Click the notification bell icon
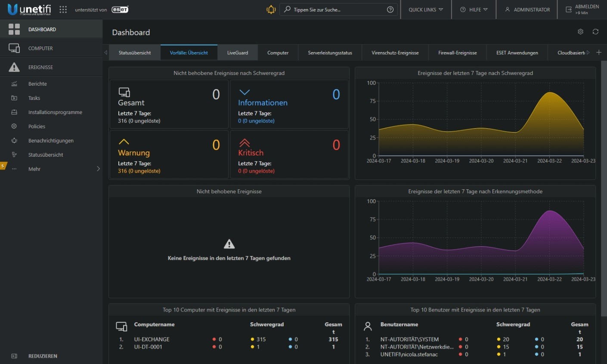Screen dimensions: 607x364 (271, 9)
